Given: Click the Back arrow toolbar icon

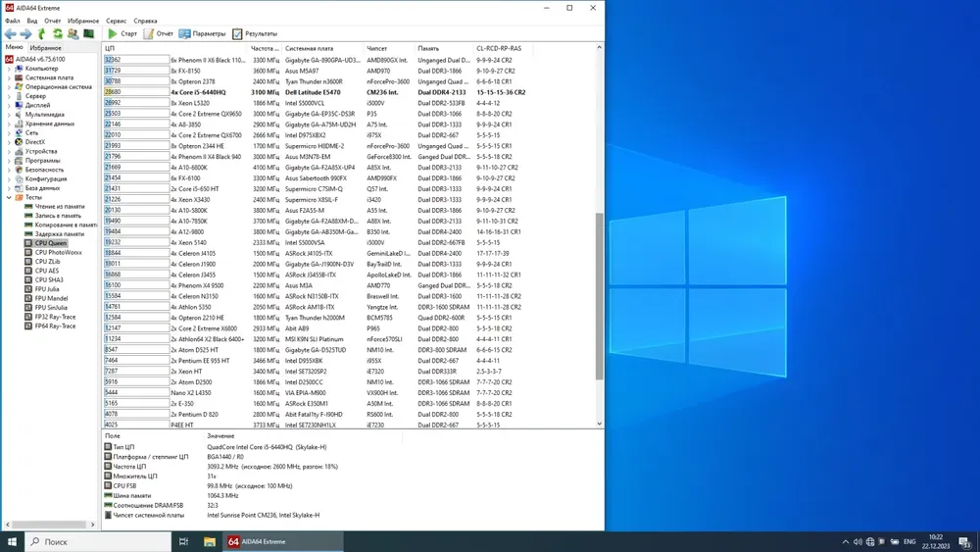Looking at the screenshot, I should (10, 33).
